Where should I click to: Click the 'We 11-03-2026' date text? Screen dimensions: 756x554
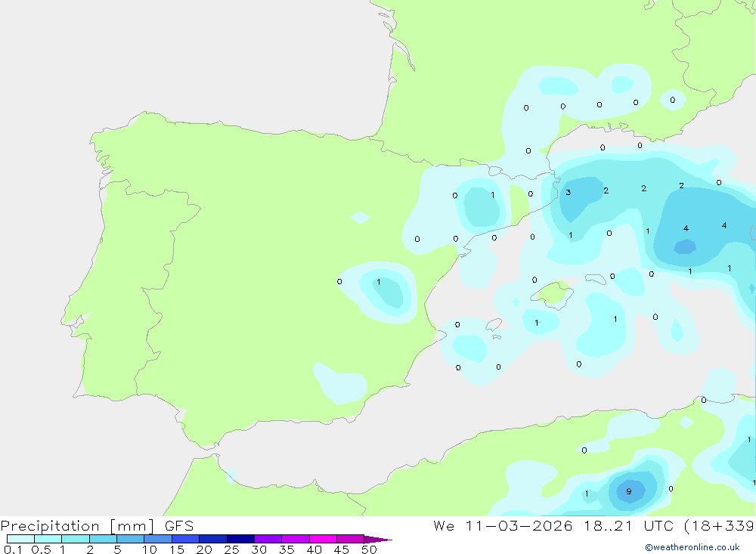(x=503, y=525)
